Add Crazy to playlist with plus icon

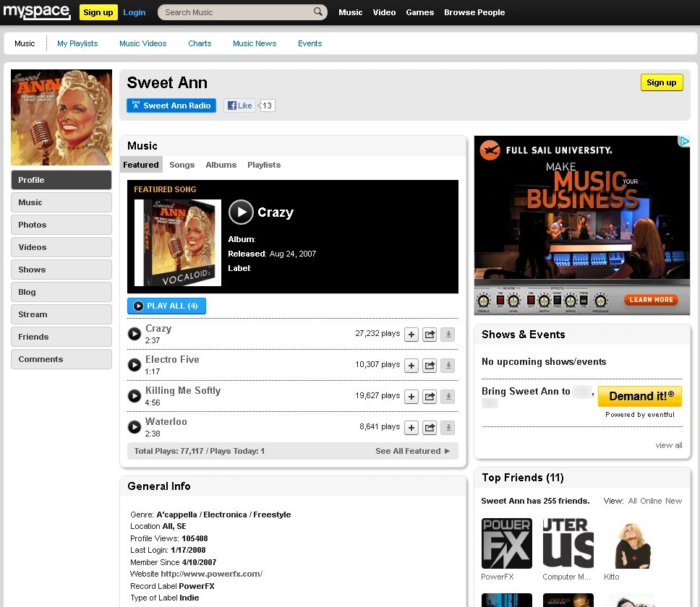pos(411,335)
